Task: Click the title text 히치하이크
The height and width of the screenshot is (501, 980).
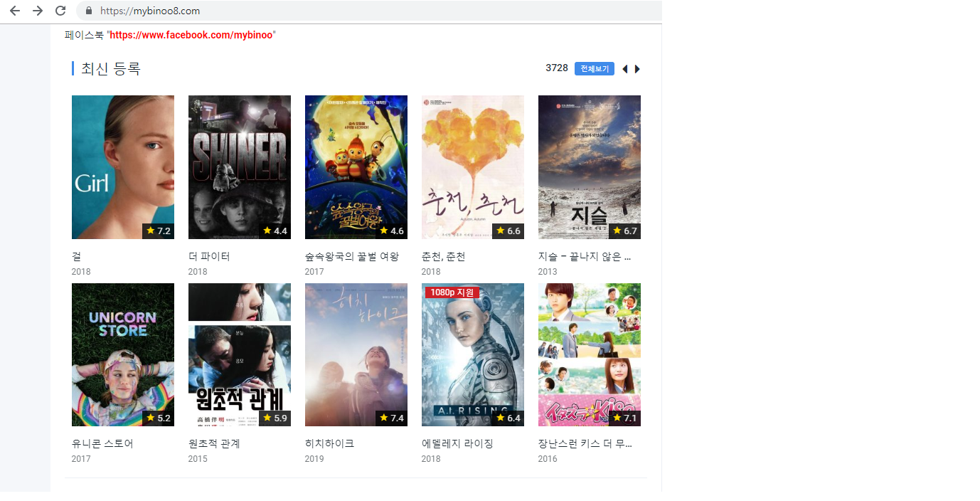Action: coord(329,443)
